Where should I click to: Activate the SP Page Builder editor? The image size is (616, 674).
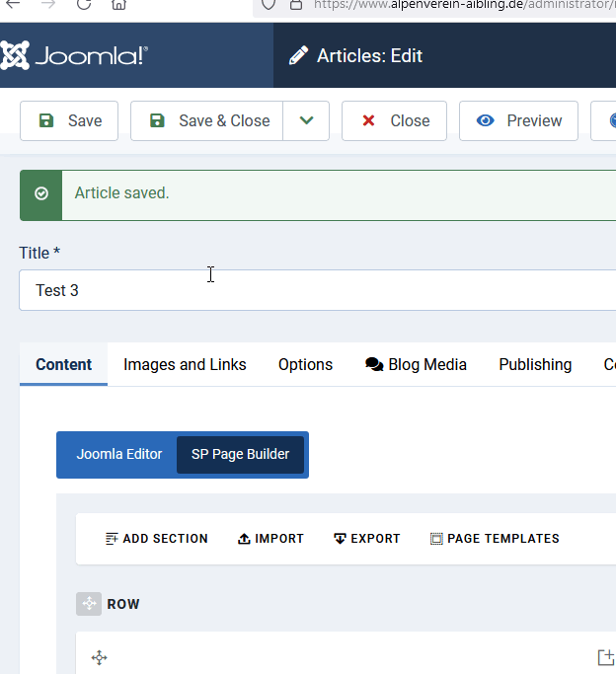pyautogui.click(x=240, y=454)
